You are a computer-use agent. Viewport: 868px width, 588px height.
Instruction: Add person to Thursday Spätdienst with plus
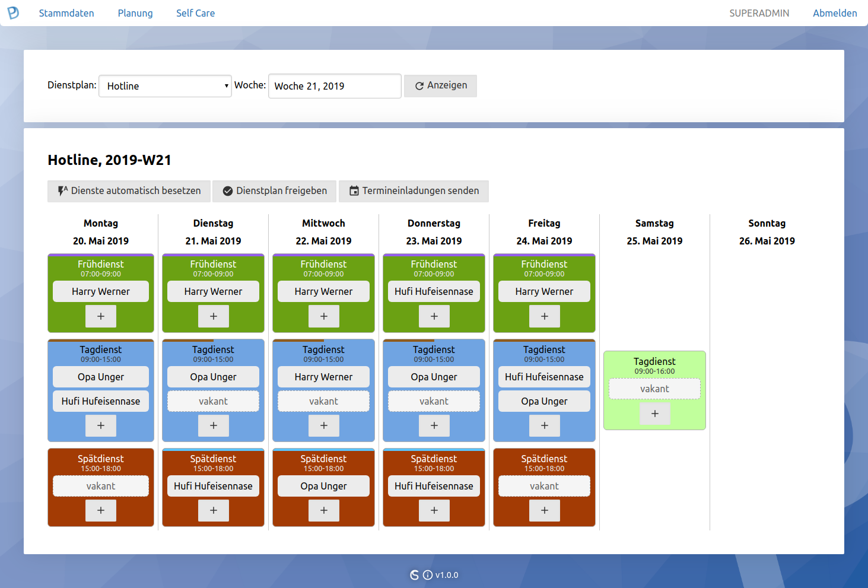click(x=434, y=510)
